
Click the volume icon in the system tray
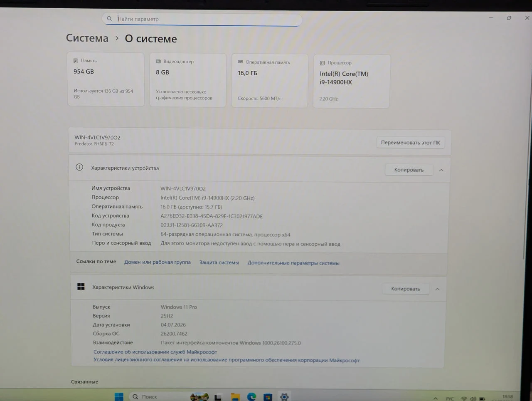(x=473, y=399)
